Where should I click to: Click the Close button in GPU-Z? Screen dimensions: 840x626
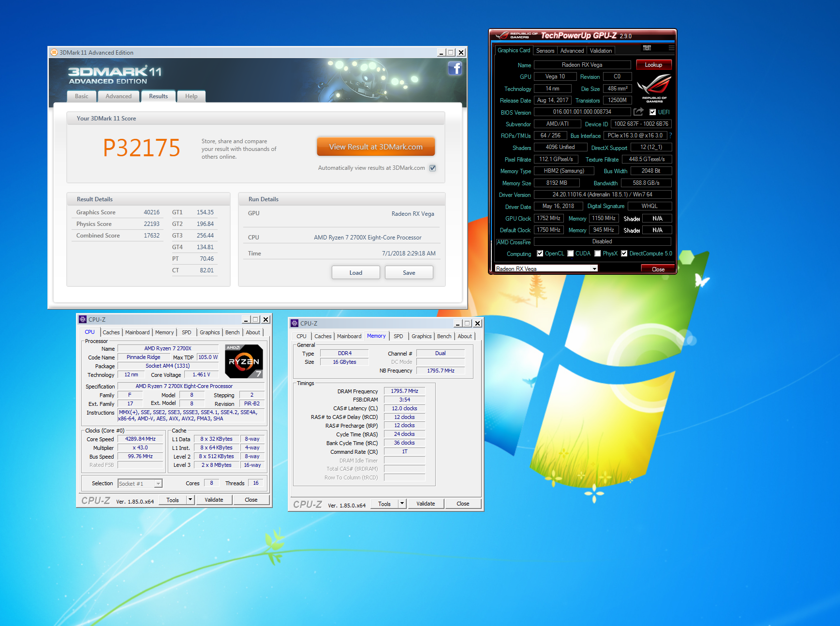pyautogui.click(x=658, y=269)
